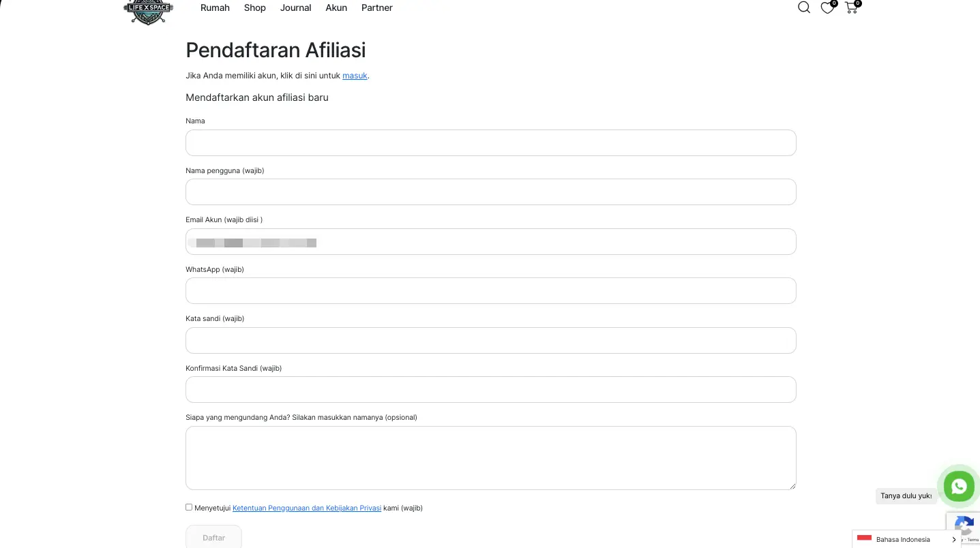Open the Partner menu item
Image resolution: width=980 pixels, height=548 pixels.
(377, 8)
